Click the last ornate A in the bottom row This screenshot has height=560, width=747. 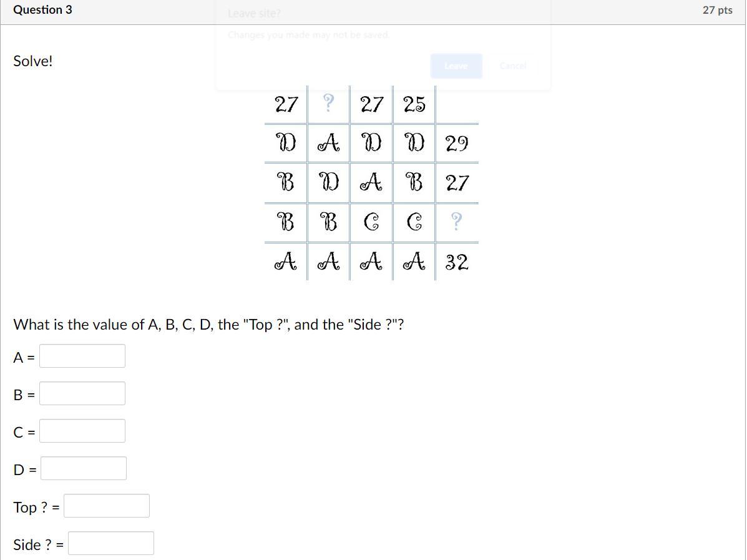click(414, 261)
